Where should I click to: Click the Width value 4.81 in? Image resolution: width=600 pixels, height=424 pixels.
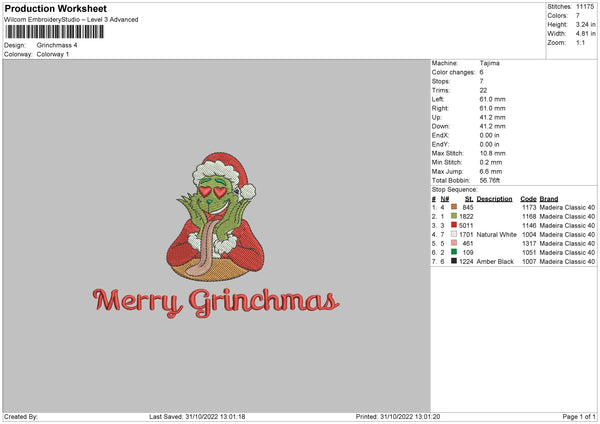(x=585, y=34)
